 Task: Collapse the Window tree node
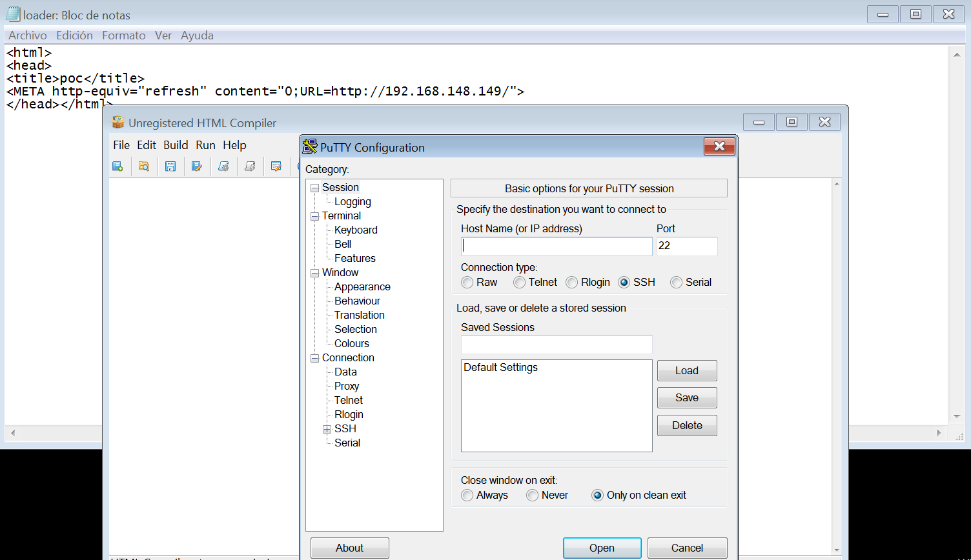pyautogui.click(x=315, y=273)
